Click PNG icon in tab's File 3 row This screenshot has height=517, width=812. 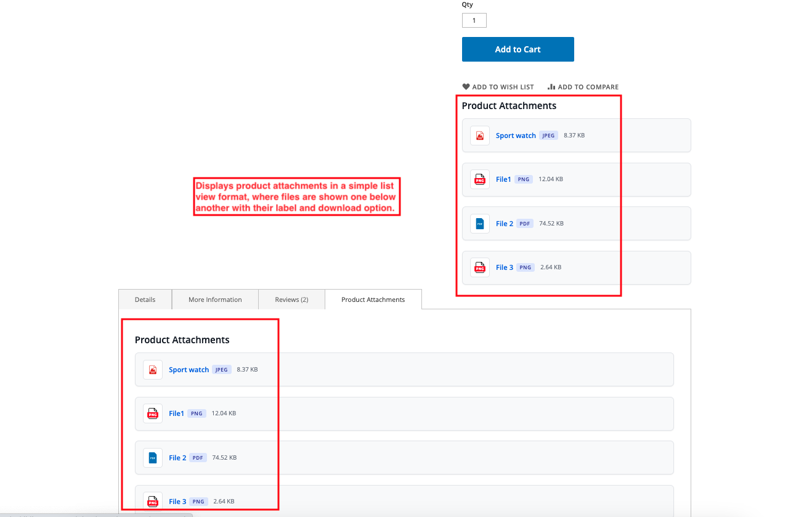tap(153, 502)
